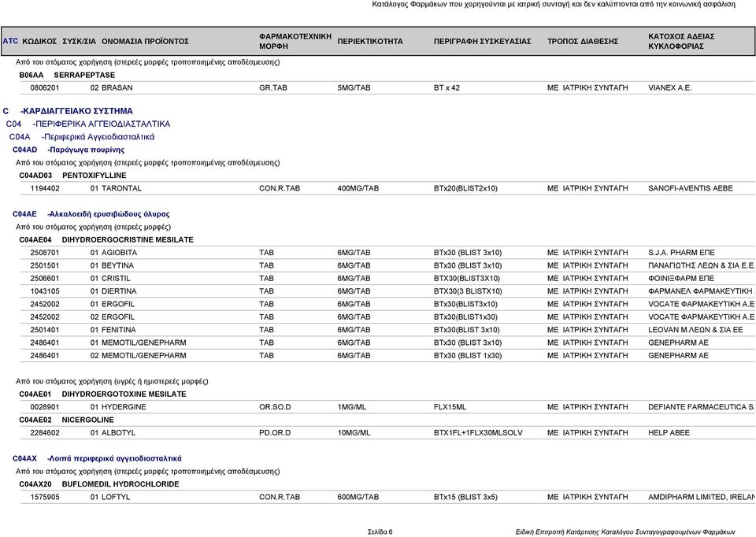Click the "BTX30(BLIST3X10)" packaging cell

467,279
